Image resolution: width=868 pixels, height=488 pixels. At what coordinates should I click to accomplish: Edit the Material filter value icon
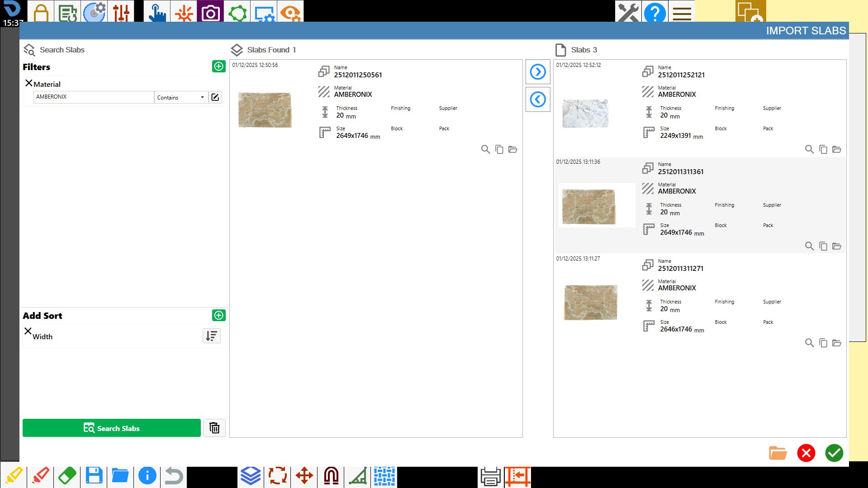(215, 97)
